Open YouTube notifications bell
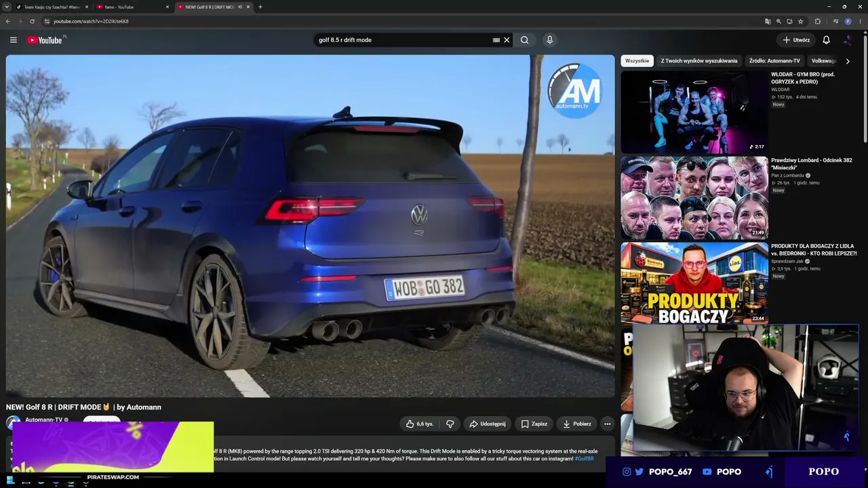The image size is (868, 488). coord(826,40)
